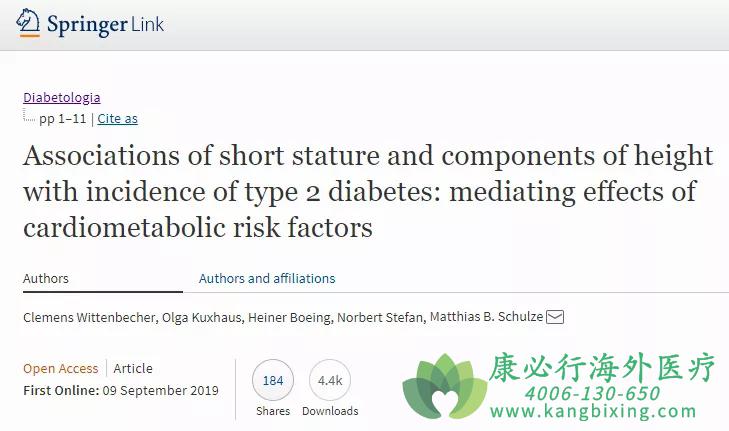Image resolution: width=729 pixels, height=431 pixels.
Task: Click the www.kangbixing.com watermark text
Action: [593, 411]
